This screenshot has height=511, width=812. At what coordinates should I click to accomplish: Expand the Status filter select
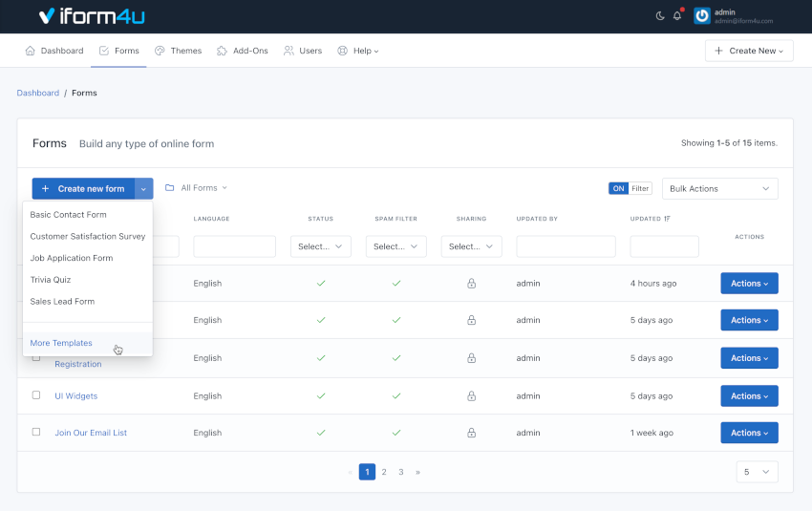[x=321, y=246]
